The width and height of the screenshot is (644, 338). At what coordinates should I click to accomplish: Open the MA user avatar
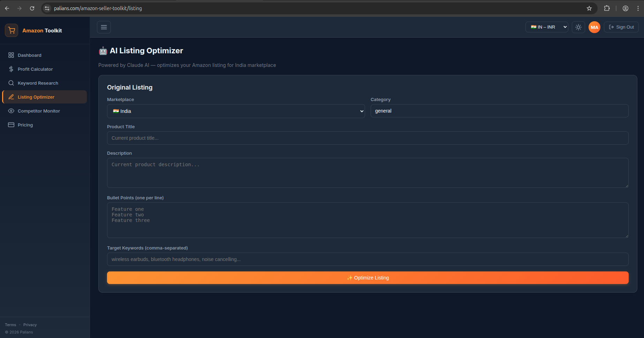click(594, 27)
